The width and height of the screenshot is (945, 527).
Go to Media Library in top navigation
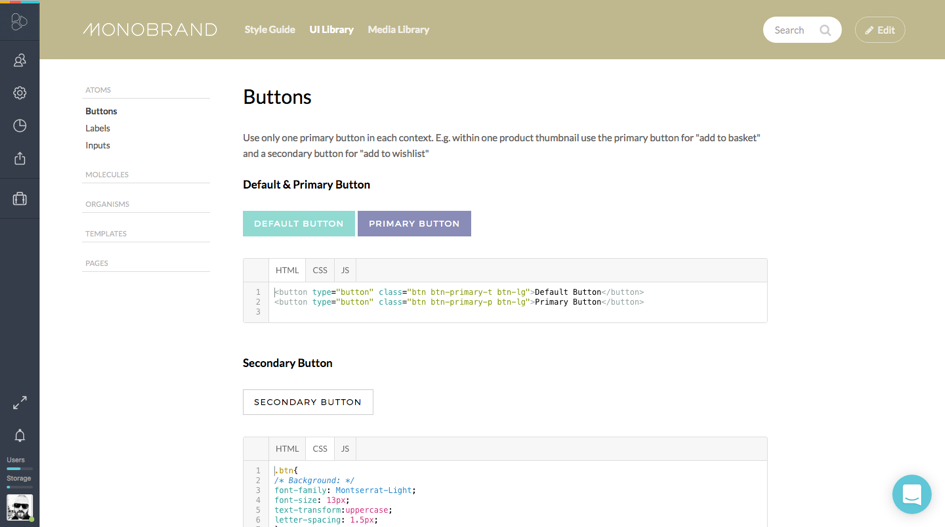pos(398,30)
